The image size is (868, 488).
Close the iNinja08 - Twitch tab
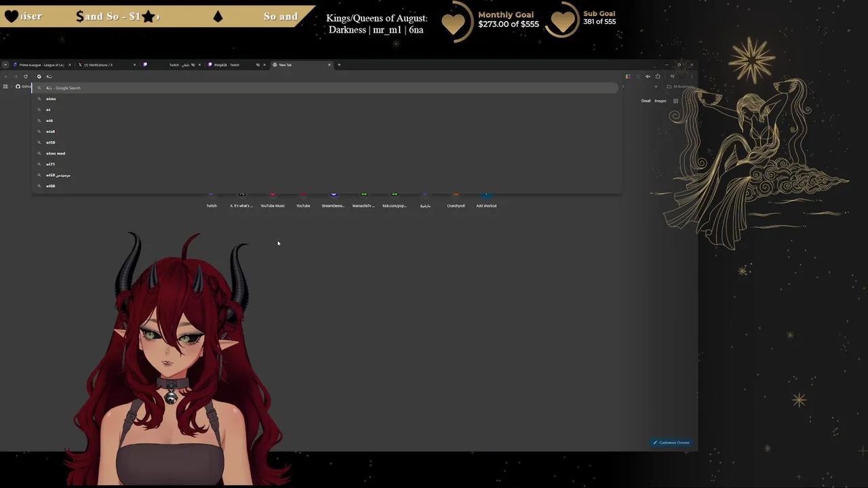pos(264,65)
